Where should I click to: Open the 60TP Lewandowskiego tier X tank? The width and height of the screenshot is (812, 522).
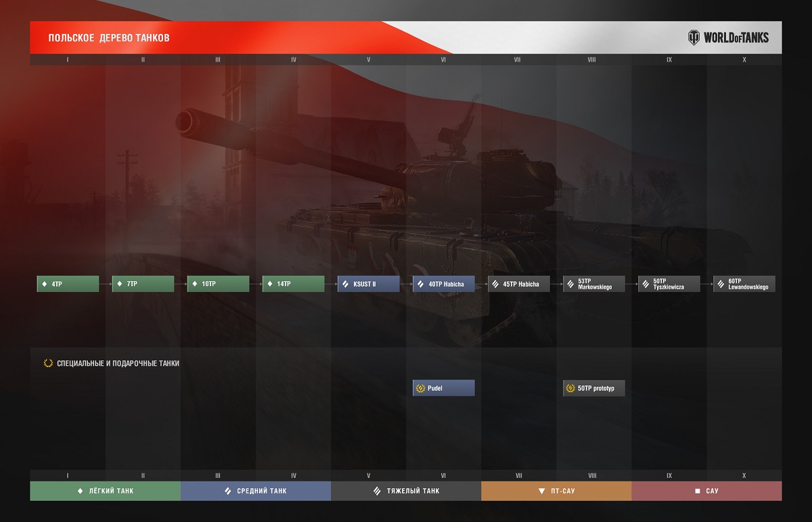click(744, 284)
